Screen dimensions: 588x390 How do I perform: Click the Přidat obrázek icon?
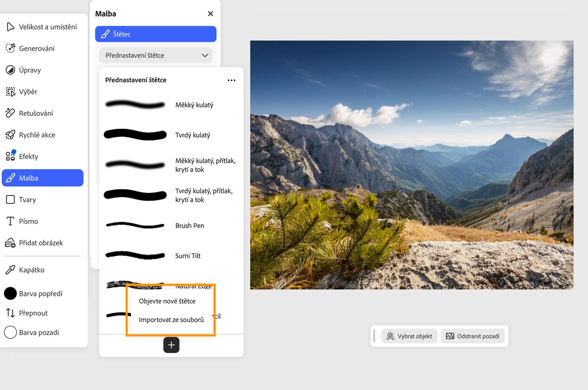click(10, 243)
